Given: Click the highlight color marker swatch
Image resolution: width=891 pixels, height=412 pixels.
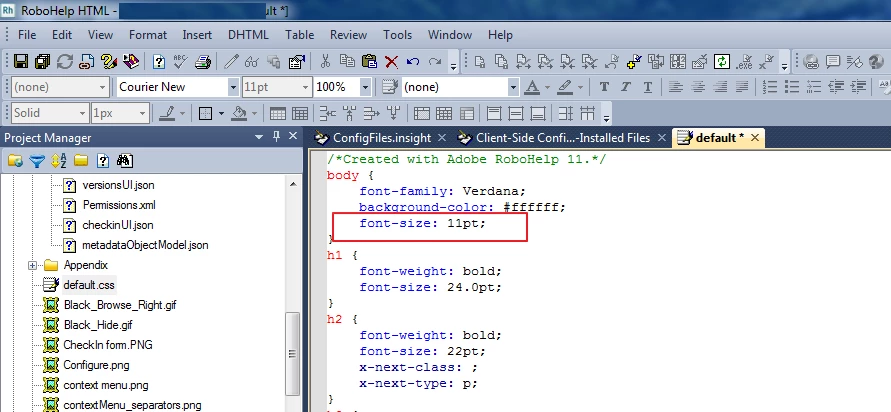Looking at the screenshot, I should click(x=564, y=87).
